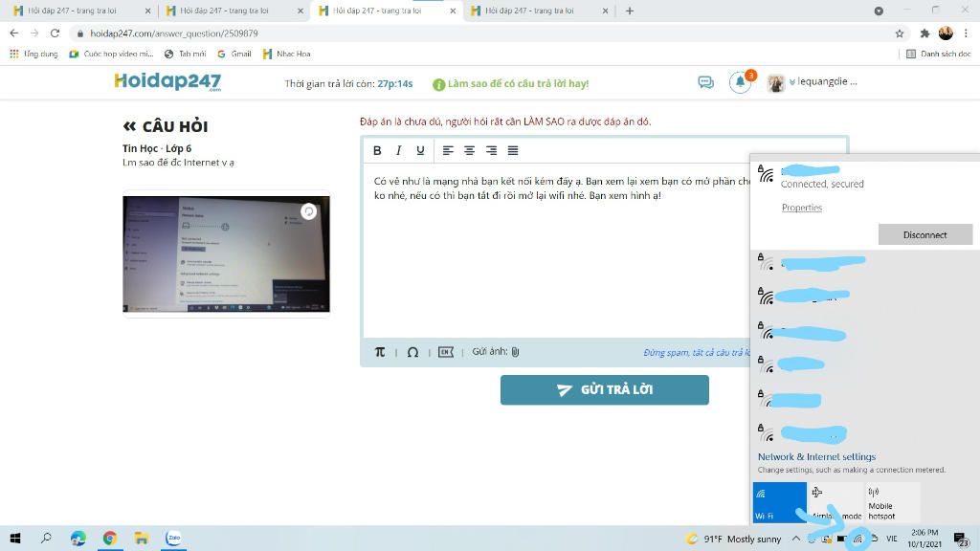
Task: Switch VIE input language
Action: [892, 539]
